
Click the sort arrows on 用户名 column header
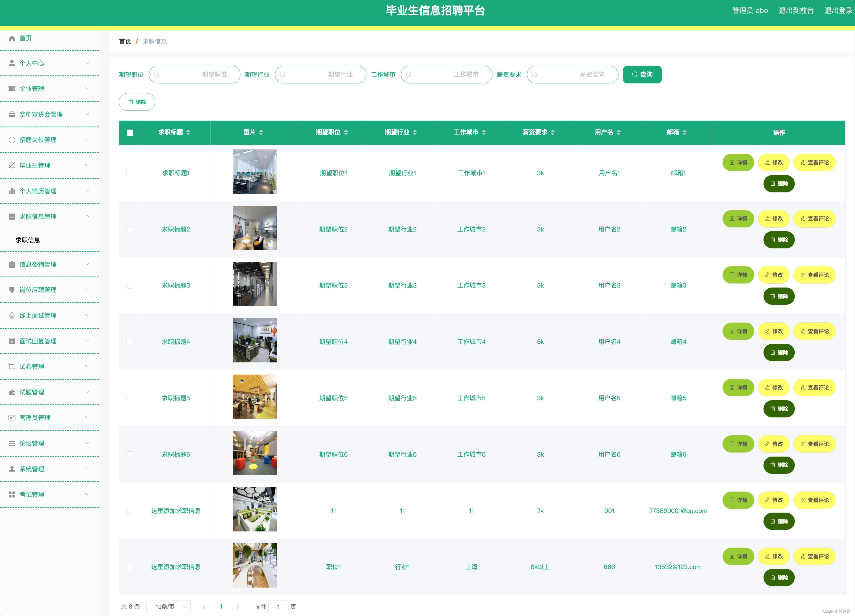pyautogui.click(x=619, y=132)
